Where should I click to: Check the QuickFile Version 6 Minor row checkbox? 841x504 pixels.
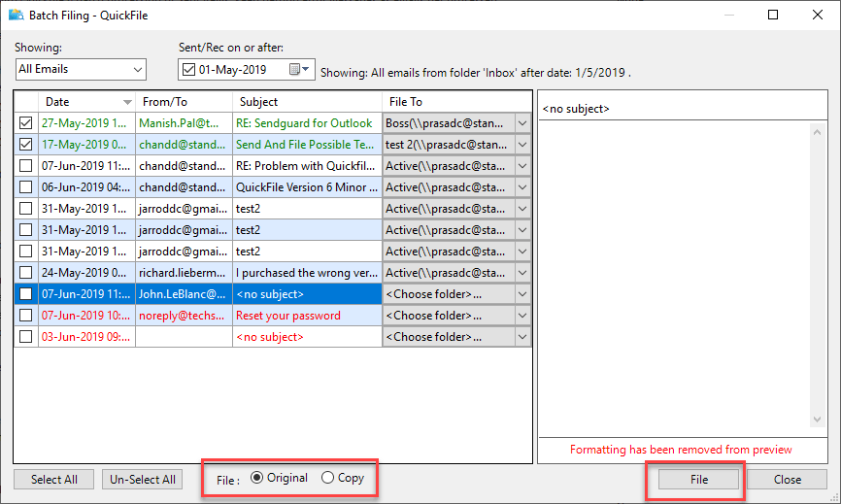coord(26,187)
